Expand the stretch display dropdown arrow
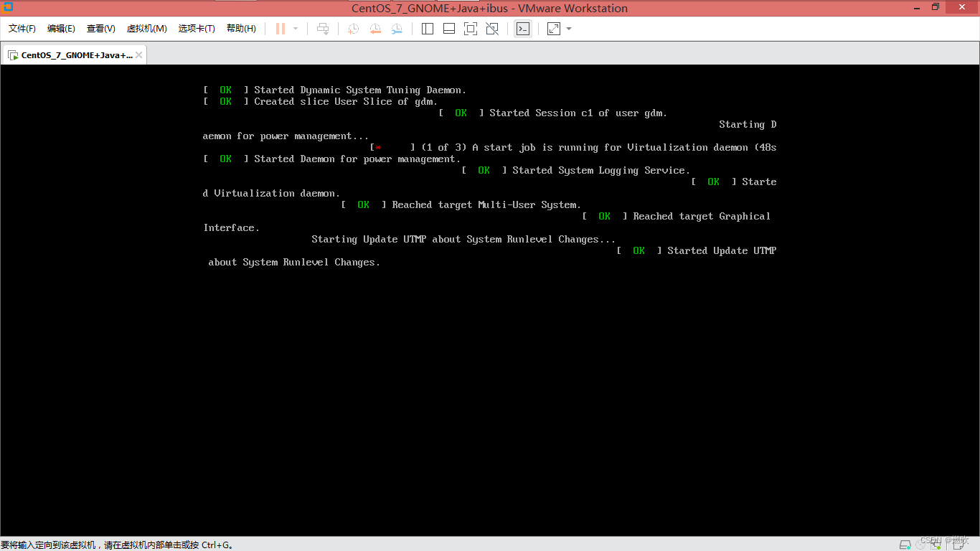This screenshot has width=980, height=551. (x=569, y=29)
